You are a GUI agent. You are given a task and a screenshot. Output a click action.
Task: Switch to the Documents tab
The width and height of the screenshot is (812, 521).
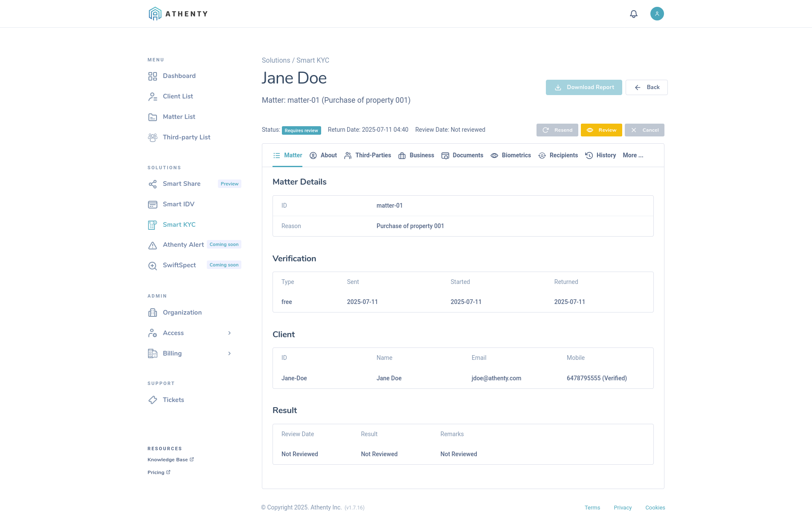tap(462, 156)
